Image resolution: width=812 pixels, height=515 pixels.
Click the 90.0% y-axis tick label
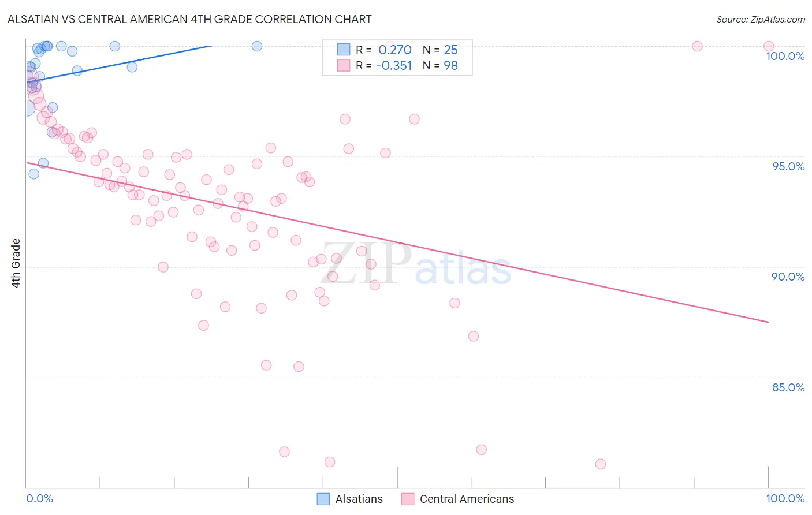click(x=788, y=277)
